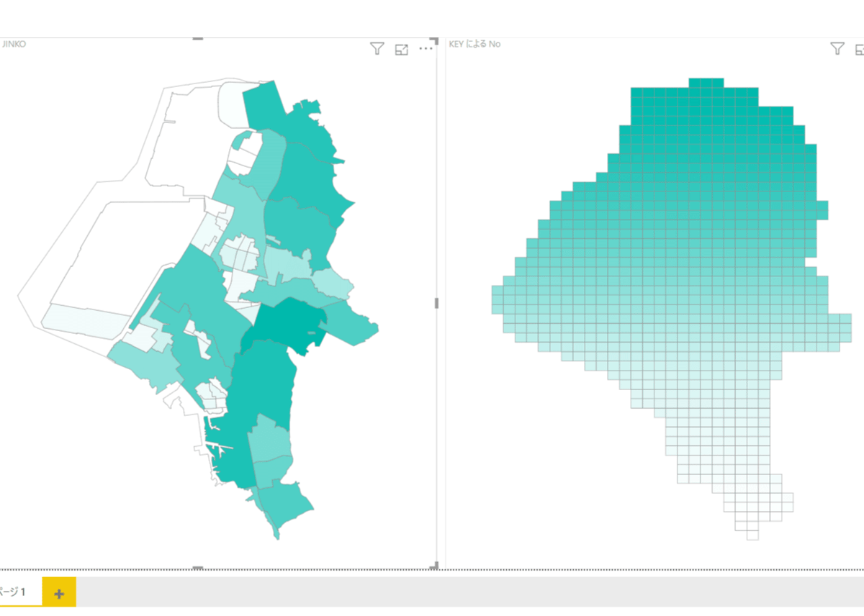
Task: Select the pale blue southwestern map district
Action: 85,320
